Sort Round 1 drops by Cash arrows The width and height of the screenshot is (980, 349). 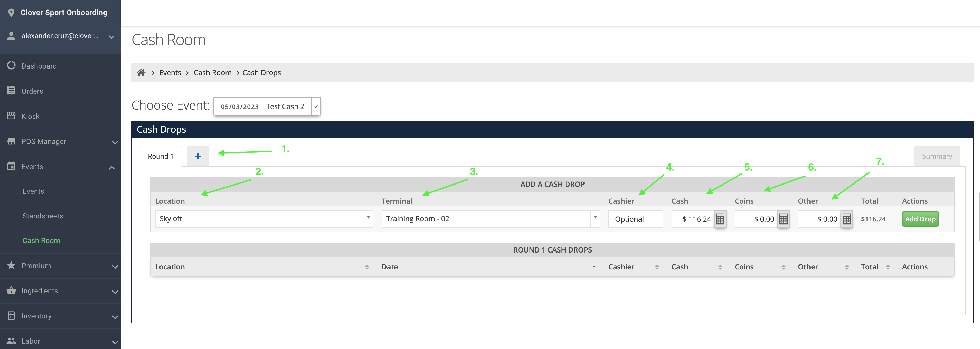pyautogui.click(x=720, y=267)
